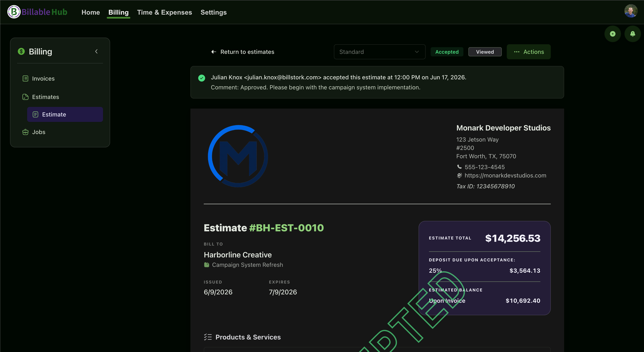This screenshot has width=644, height=352.
Task: Open the https://monarkdevstudios.com link
Action: click(x=505, y=175)
